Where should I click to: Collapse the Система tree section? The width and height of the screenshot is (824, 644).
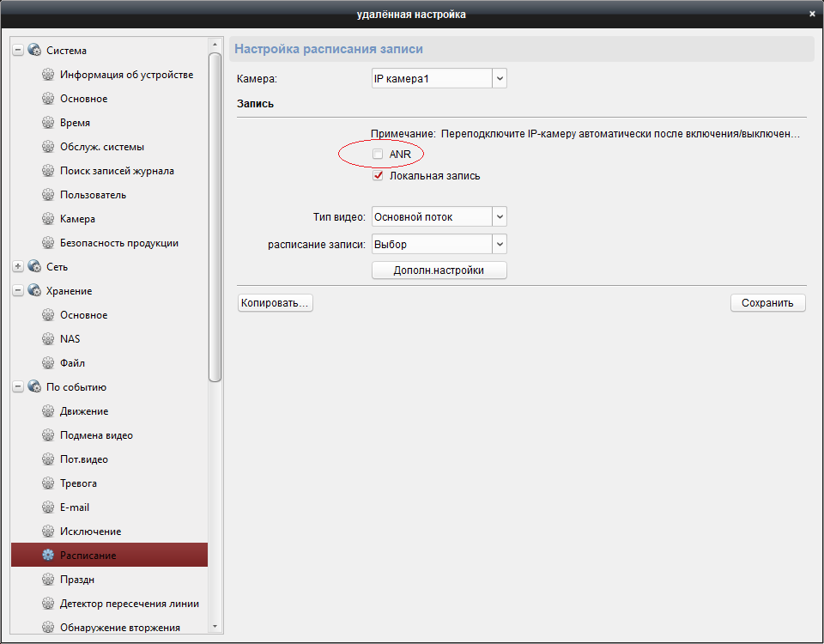(x=18, y=51)
